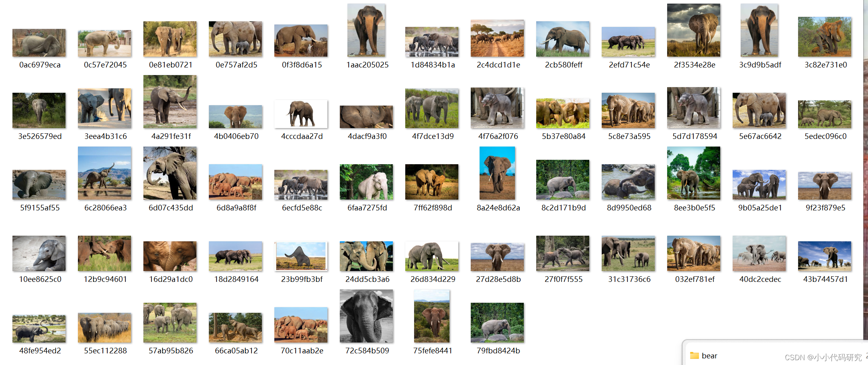Select close-up image 16d29a1dc0

tap(170, 256)
